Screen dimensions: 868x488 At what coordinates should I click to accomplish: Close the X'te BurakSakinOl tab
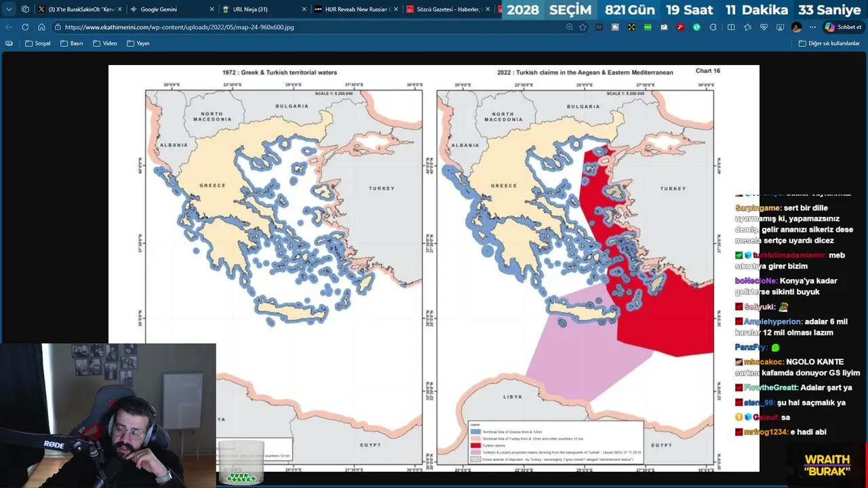tap(120, 9)
